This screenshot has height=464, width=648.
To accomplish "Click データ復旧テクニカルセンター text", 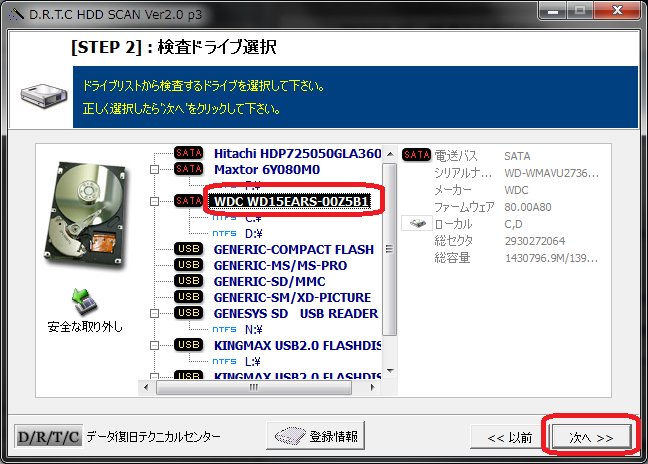I will click(x=153, y=436).
